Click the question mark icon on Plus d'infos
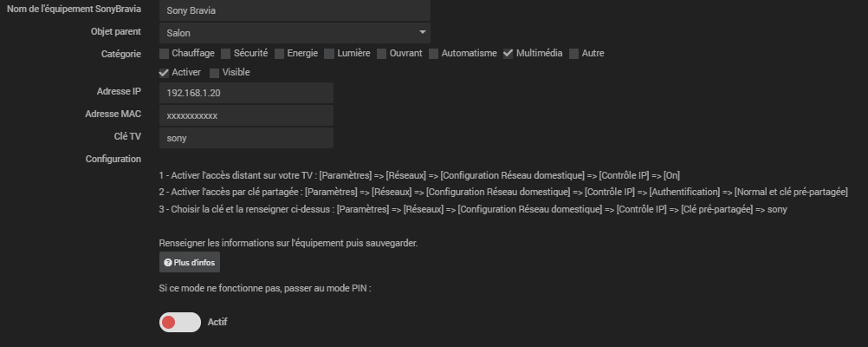868x347 pixels. click(x=168, y=263)
